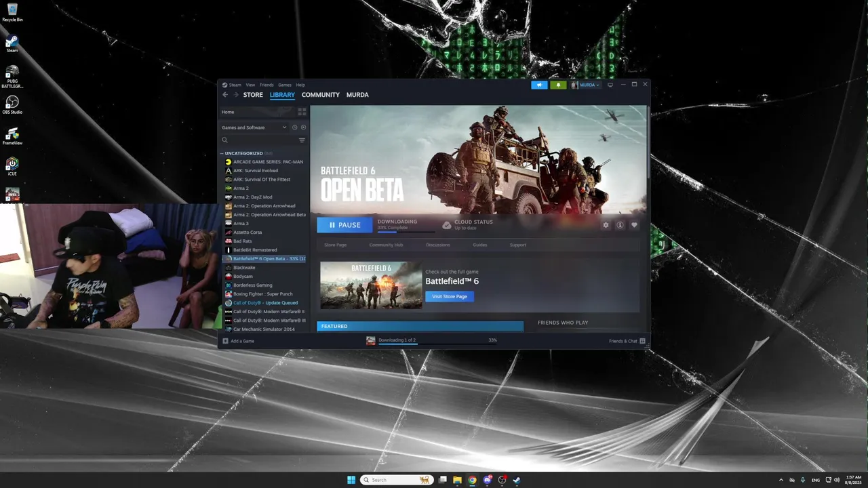Open the MURDA profile tab
This screenshot has width=868, height=488.
click(357, 95)
